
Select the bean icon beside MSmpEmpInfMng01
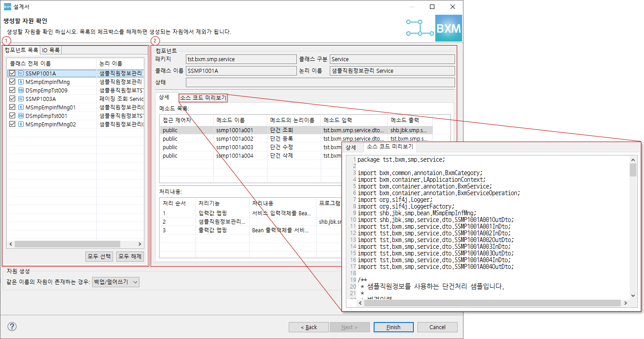pyautogui.click(x=21, y=107)
